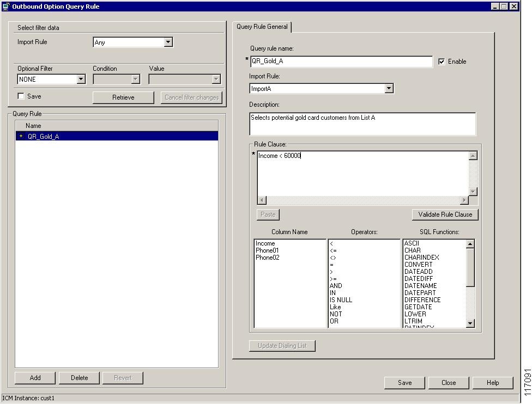Screen dimensions: 532x404
Task: Open Help for the Query Rule dialog
Action: pos(493,383)
